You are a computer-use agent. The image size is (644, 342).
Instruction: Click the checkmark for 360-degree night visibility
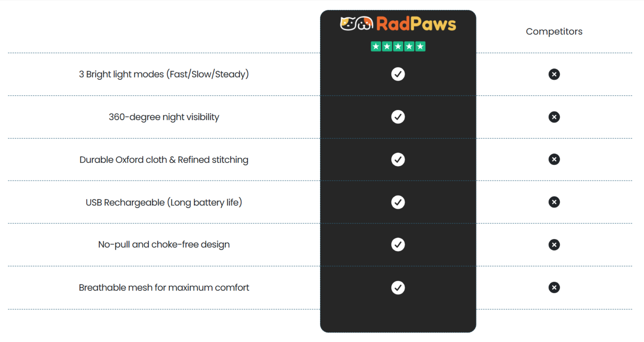click(398, 117)
